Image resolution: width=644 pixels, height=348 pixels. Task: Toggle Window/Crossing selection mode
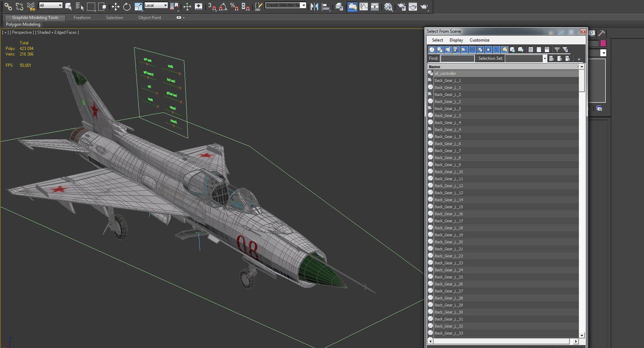102,6
